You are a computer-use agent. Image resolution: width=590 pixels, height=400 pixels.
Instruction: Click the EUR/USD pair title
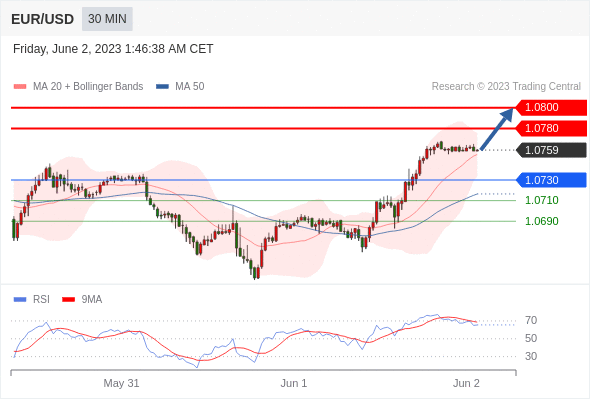[43, 19]
